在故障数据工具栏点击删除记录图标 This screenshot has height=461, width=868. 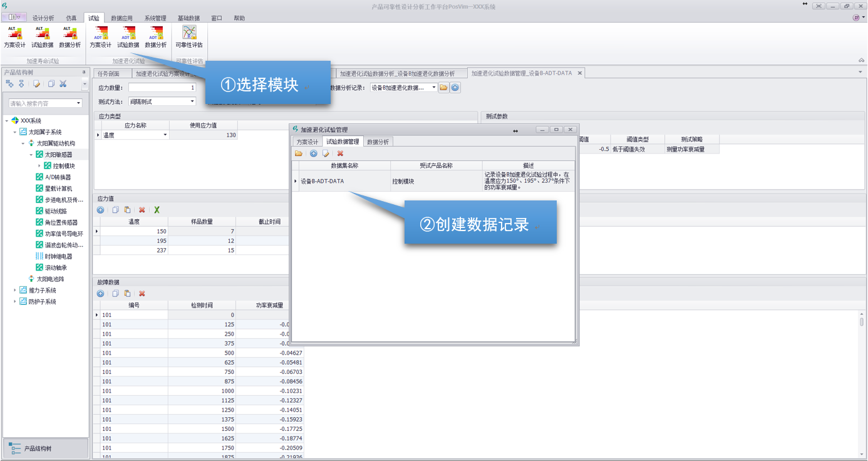[x=142, y=294]
